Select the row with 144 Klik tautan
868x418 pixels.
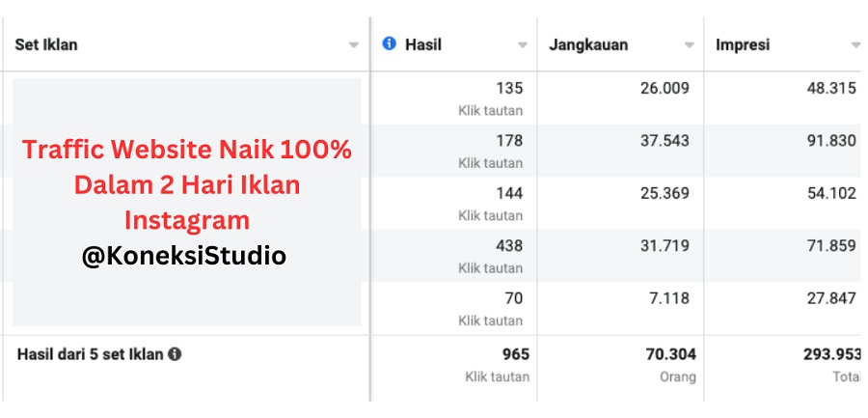click(x=434, y=204)
